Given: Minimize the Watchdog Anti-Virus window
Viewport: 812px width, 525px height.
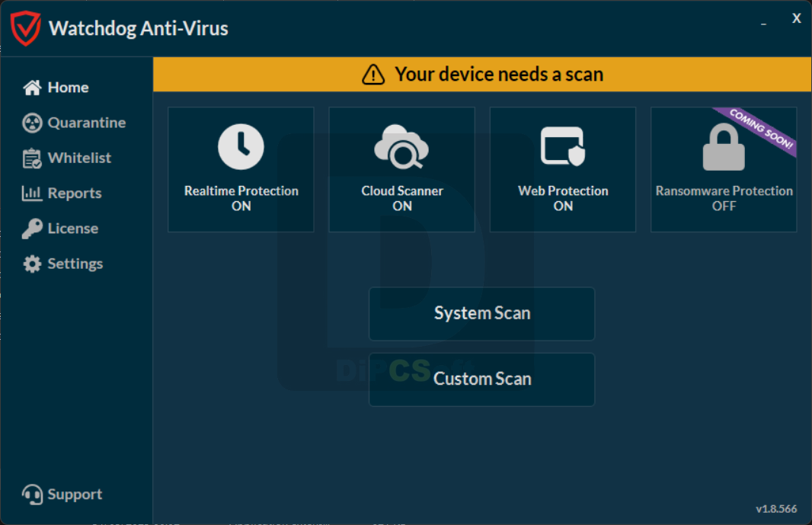Looking at the screenshot, I should 763,24.
